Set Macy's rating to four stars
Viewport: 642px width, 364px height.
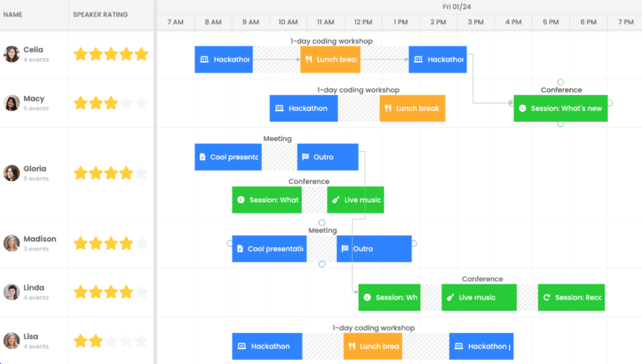coord(126,103)
